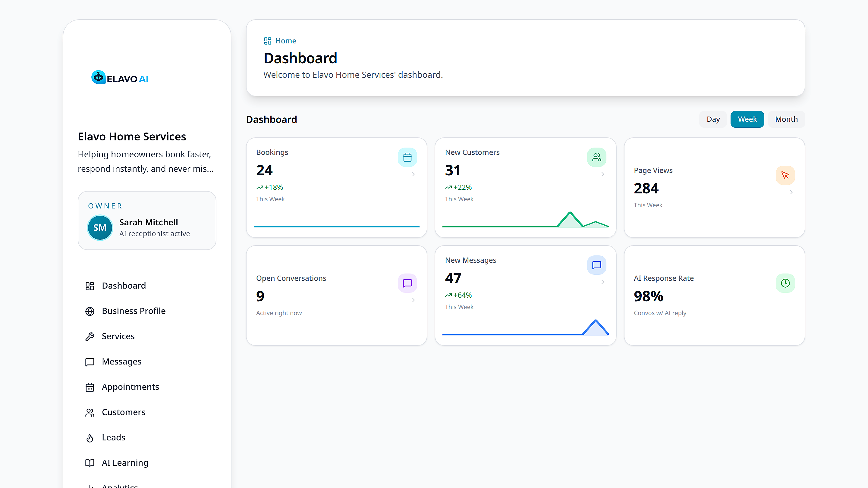Click the Bookings calendar icon
Image resolution: width=868 pixels, height=488 pixels.
(407, 157)
